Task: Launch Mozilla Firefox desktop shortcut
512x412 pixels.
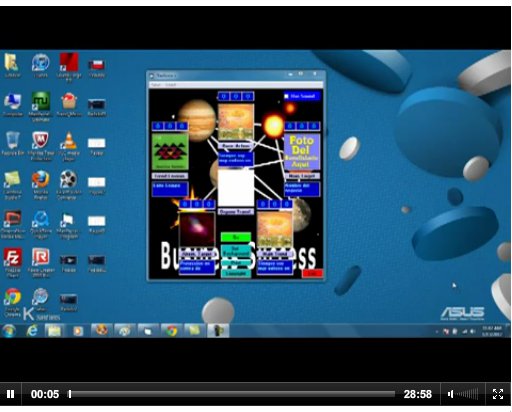Action: tap(41, 184)
